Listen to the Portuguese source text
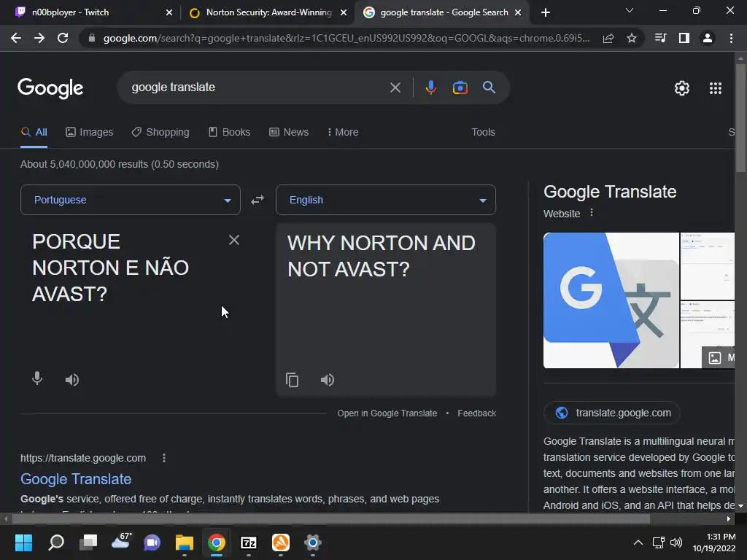 point(72,379)
